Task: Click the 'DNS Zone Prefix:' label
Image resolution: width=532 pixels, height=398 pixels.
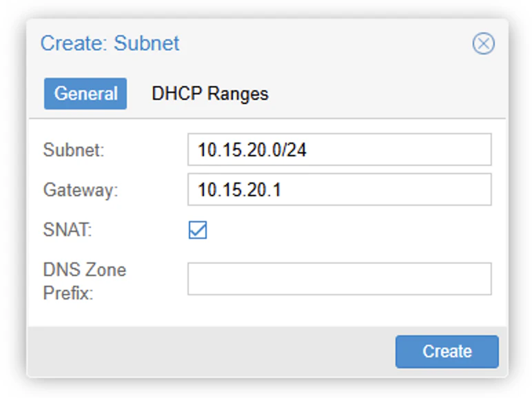Action: coord(85,281)
